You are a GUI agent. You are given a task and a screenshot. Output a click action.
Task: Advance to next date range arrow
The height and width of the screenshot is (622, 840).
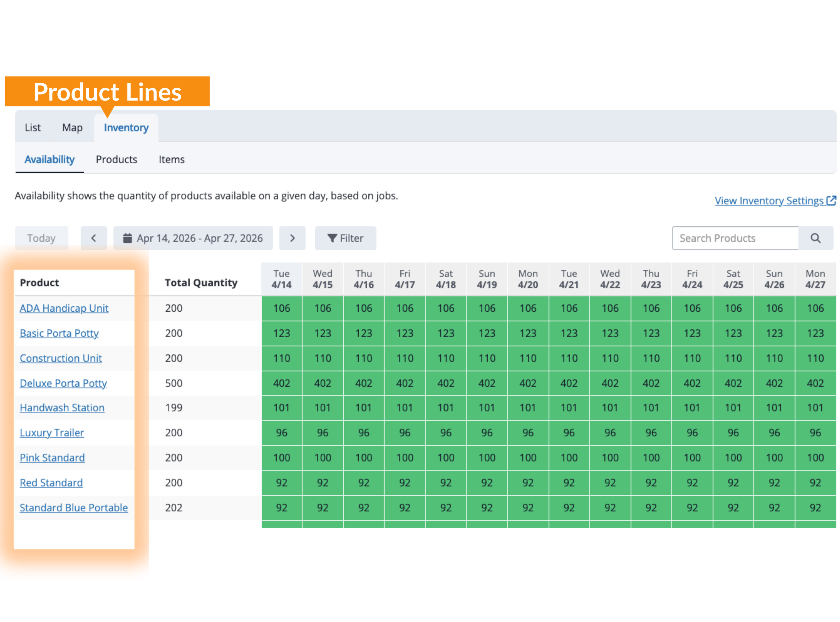(292, 238)
